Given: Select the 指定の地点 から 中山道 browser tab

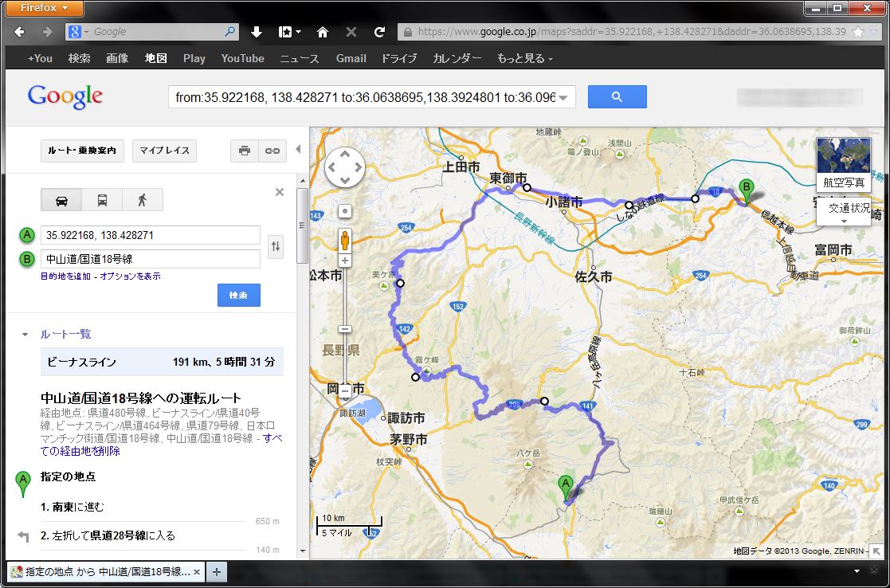Looking at the screenshot, I should pos(106,571).
